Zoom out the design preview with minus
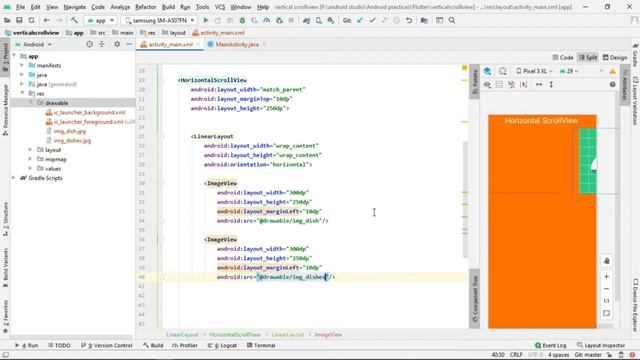This screenshot has width=640, height=360. (607, 289)
